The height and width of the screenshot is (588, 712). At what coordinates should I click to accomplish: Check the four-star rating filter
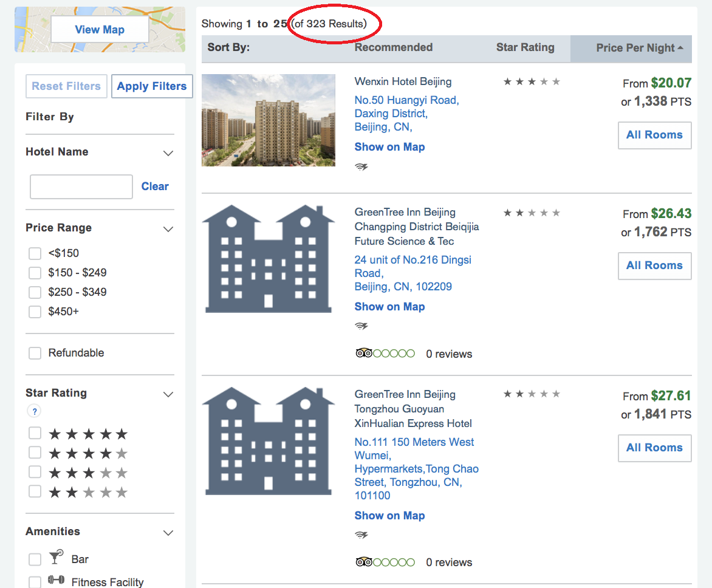[35, 453]
